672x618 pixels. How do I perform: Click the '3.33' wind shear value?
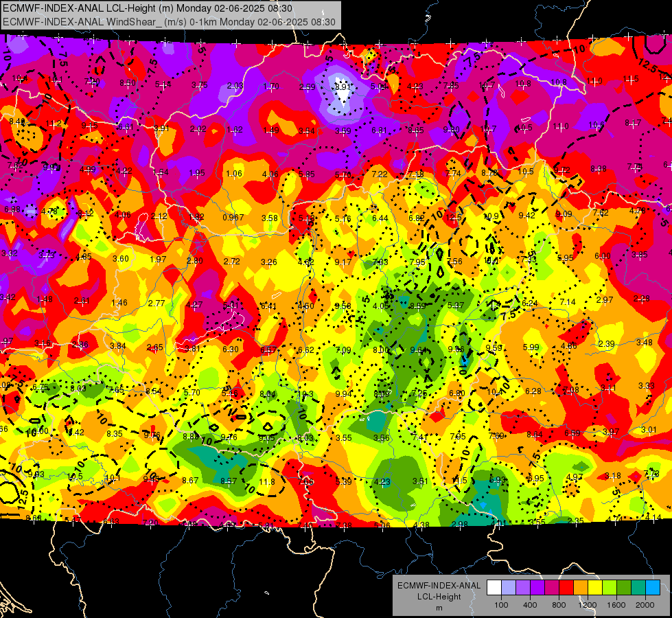coord(647,385)
